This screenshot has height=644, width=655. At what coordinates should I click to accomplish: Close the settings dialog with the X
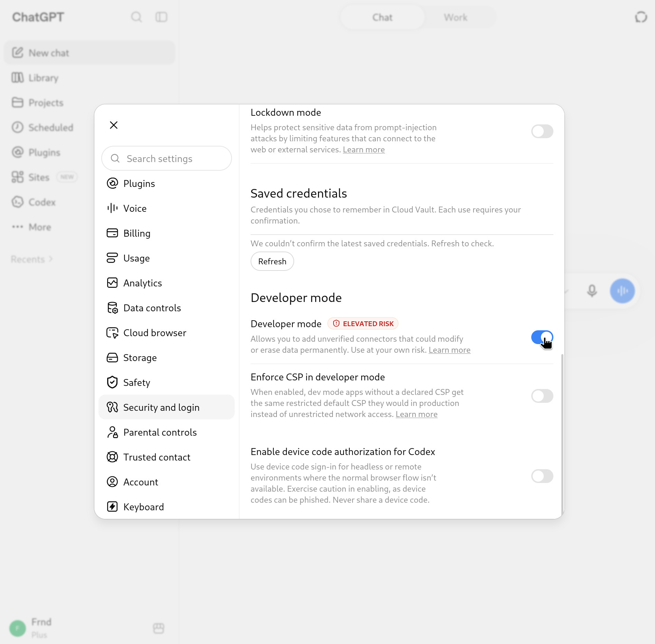click(x=114, y=125)
